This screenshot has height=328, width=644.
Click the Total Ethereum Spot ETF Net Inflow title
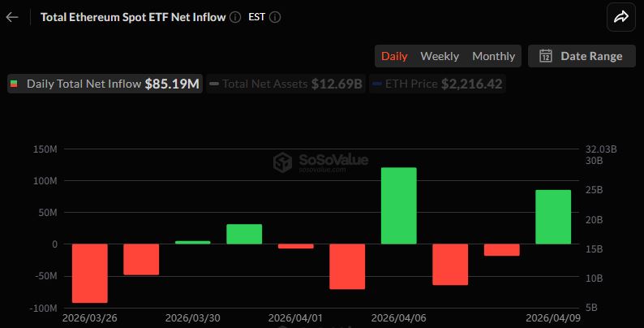tap(133, 17)
